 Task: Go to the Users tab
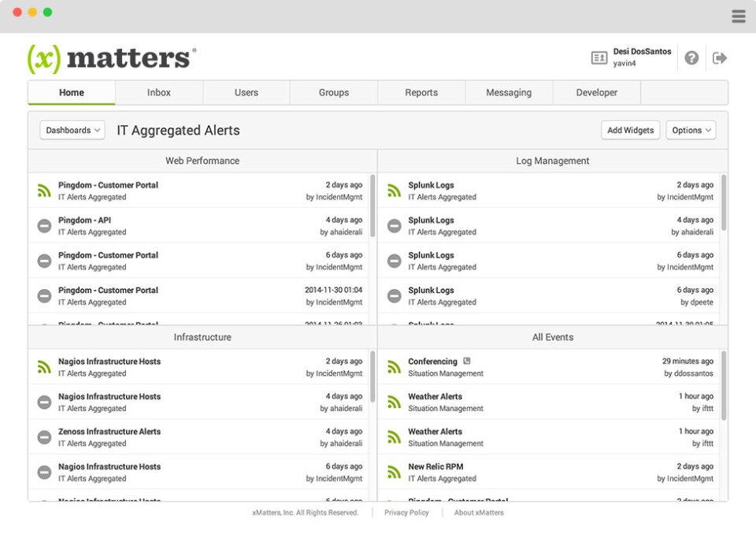pos(246,93)
